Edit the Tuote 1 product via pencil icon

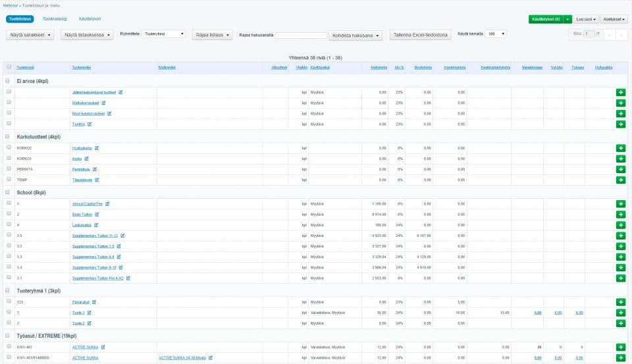click(89, 313)
